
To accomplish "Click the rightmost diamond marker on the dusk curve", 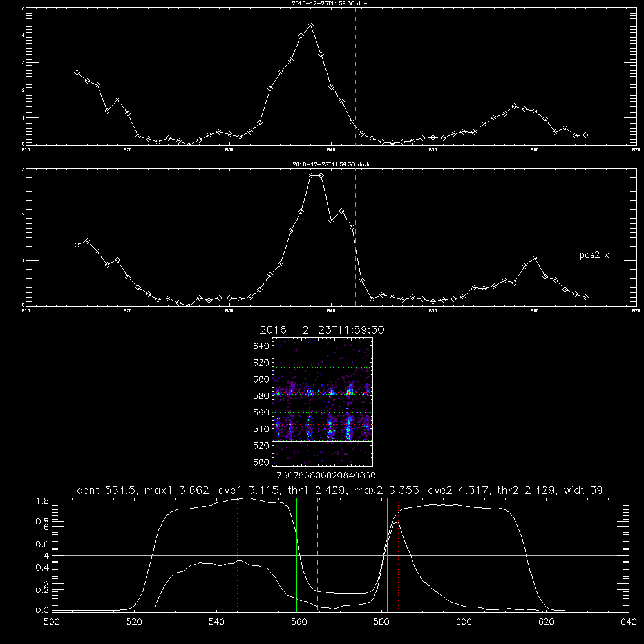I will pos(585,297).
